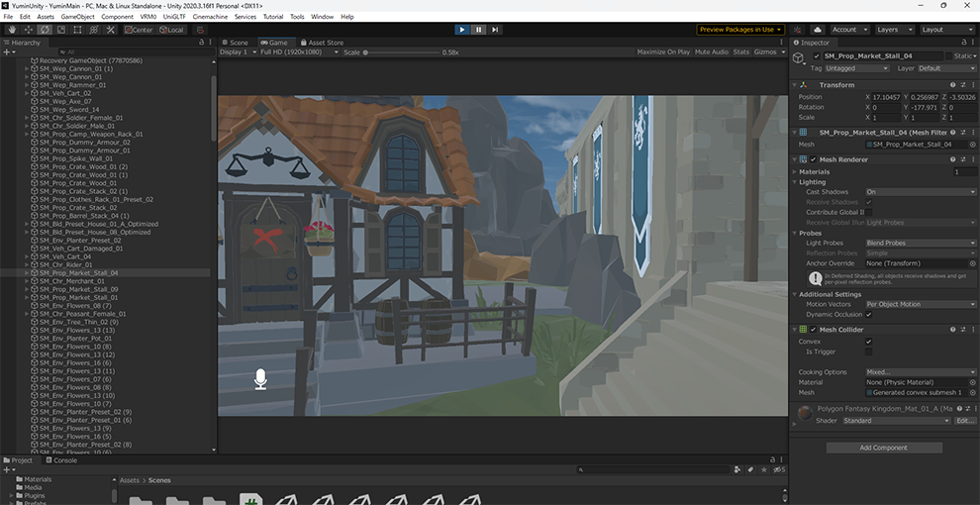Select the Scale tool
This screenshot has height=505, width=980.
point(60,30)
